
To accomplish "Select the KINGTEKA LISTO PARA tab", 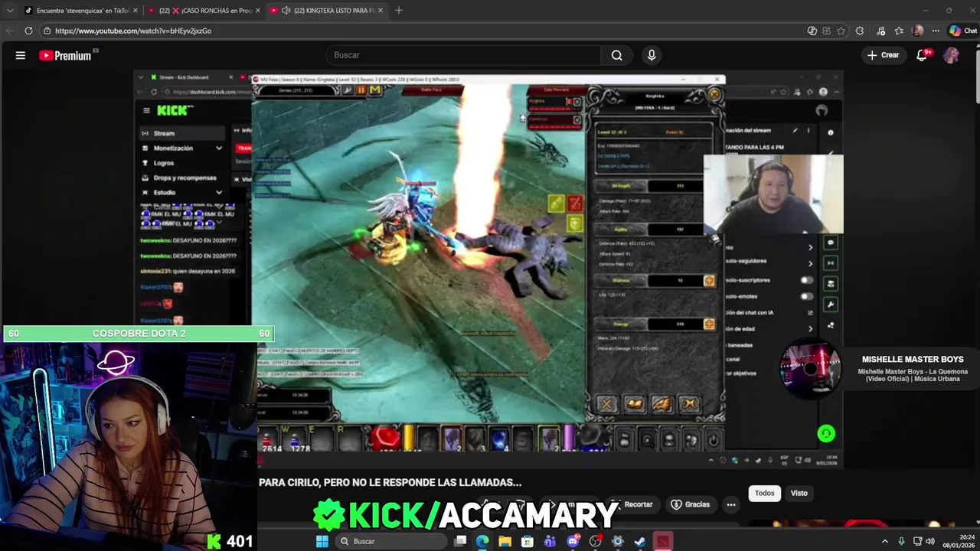I will pyautogui.click(x=326, y=11).
